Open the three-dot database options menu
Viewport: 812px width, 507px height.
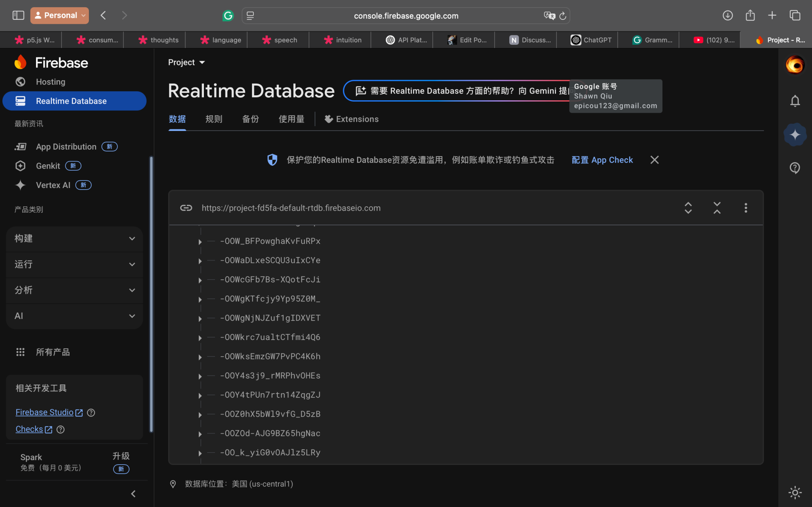pyautogui.click(x=746, y=208)
